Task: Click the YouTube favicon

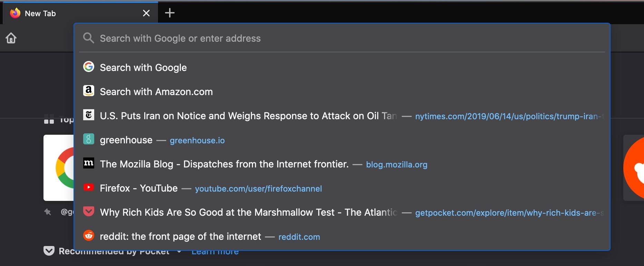Action: coord(89,187)
